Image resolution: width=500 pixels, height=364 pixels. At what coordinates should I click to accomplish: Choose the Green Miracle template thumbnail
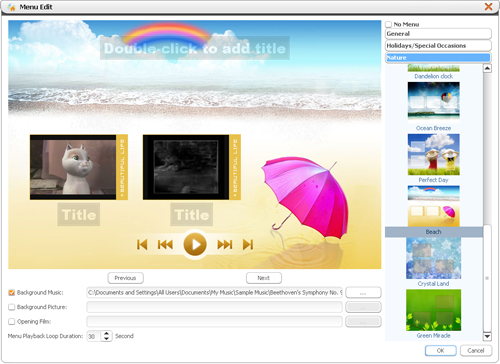point(433,310)
